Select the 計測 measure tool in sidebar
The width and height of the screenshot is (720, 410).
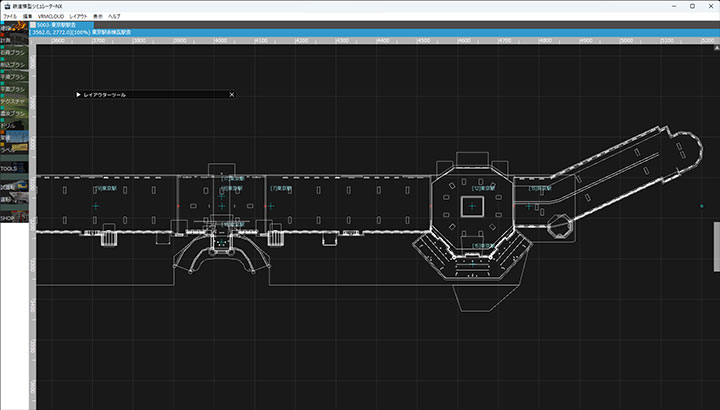[x=14, y=40]
